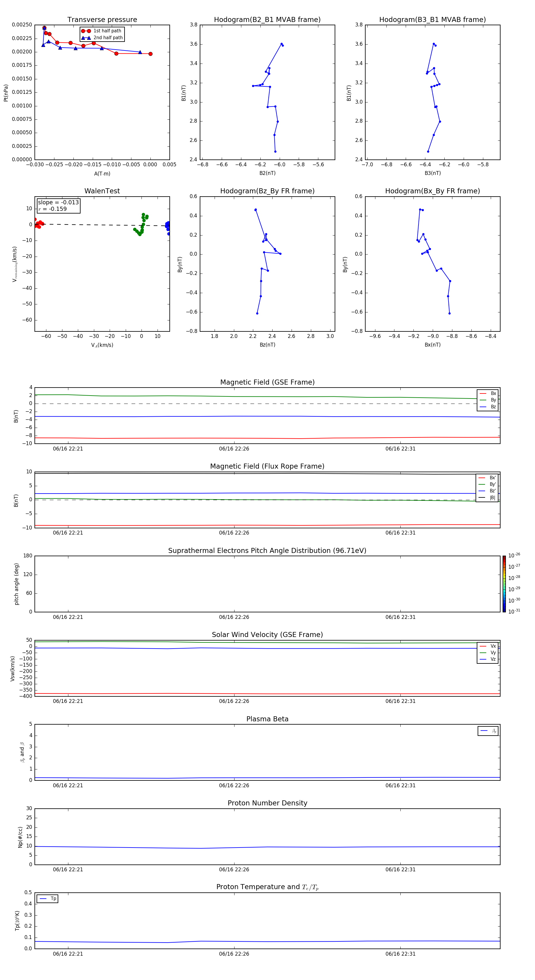Viewport: 535px width, 980px height.
Task: Click the 'Magnetic Field (GSE Frame)' title
Action: pyautogui.click(x=267, y=382)
